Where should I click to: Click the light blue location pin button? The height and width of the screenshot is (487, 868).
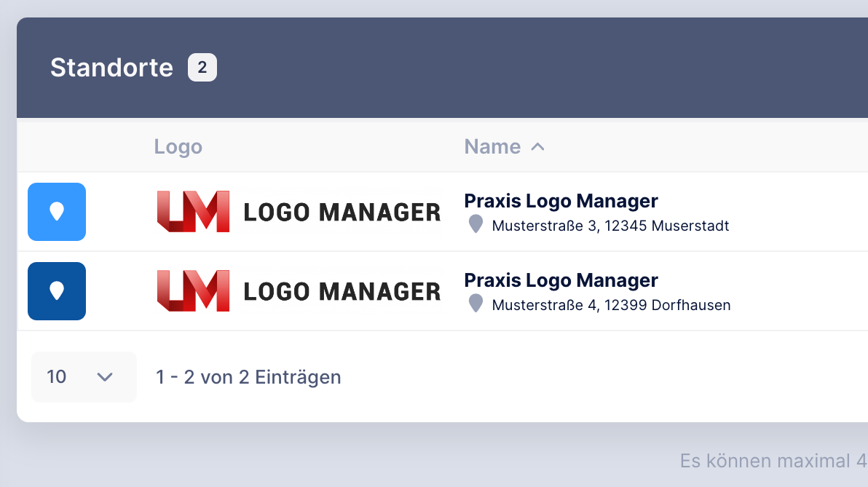coord(57,211)
